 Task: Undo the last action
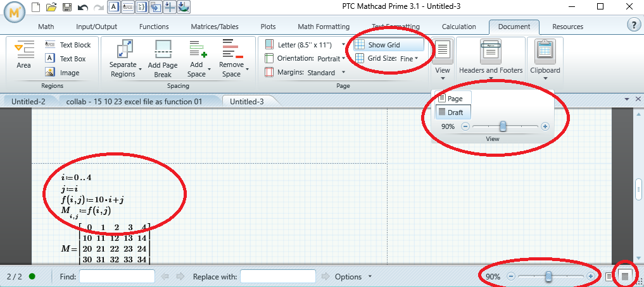[x=82, y=7]
